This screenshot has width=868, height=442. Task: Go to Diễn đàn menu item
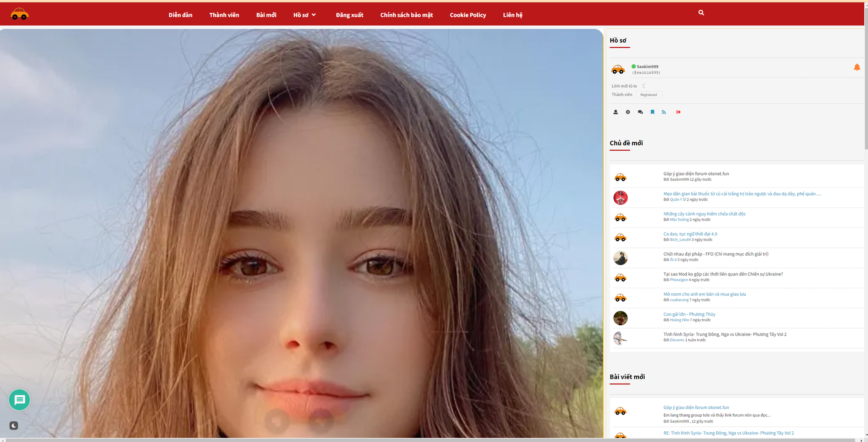[x=180, y=15]
